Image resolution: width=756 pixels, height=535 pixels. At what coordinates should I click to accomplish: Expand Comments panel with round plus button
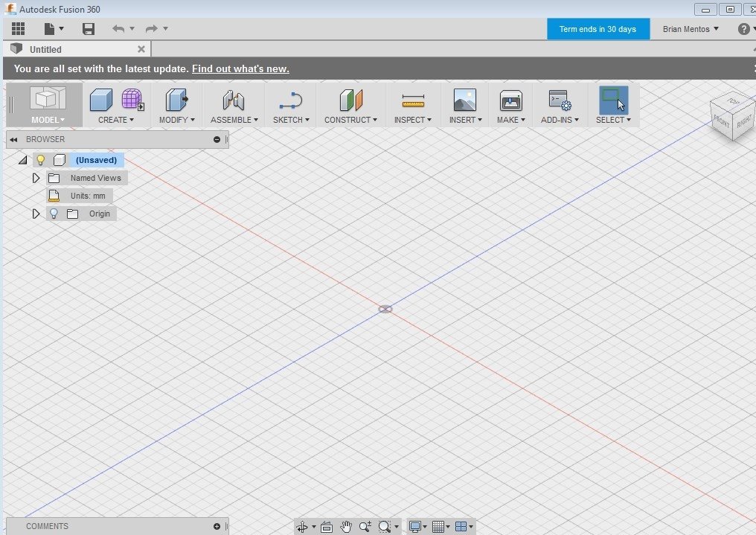[217, 526]
